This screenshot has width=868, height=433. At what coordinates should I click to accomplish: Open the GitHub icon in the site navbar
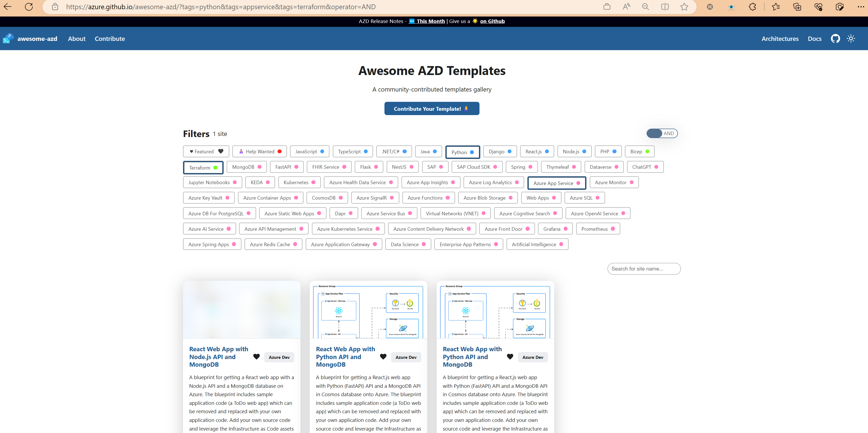835,38
